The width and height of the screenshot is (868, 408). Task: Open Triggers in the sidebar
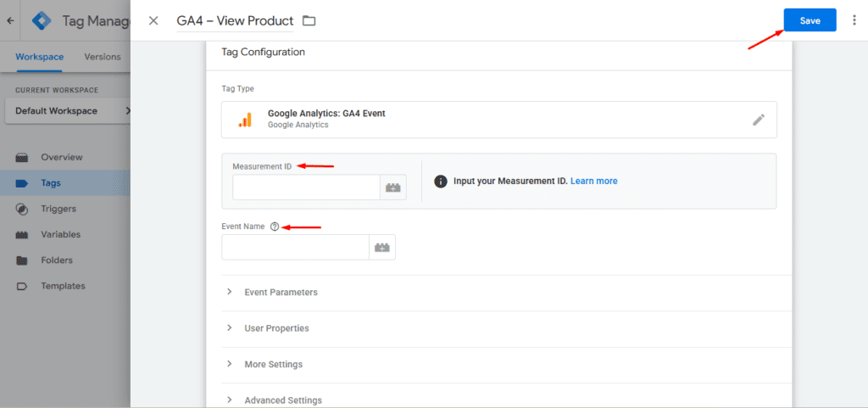pos(58,209)
